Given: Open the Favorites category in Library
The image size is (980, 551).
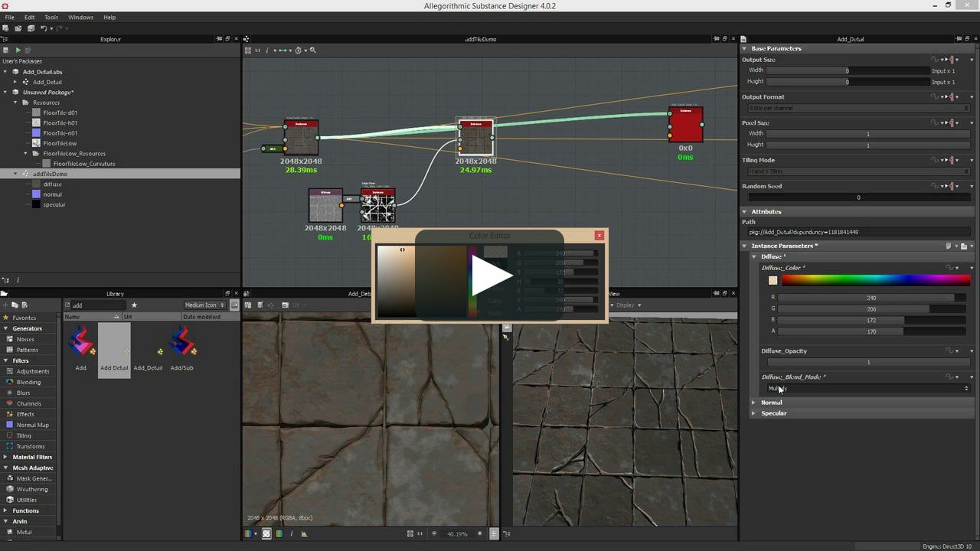Looking at the screenshot, I should point(24,318).
